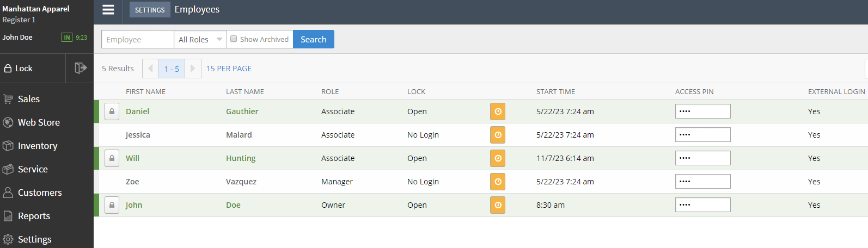This screenshot has width=868, height=248.
Task: Click the SETTINGS breadcrumb button
Action: pos(150,10)
